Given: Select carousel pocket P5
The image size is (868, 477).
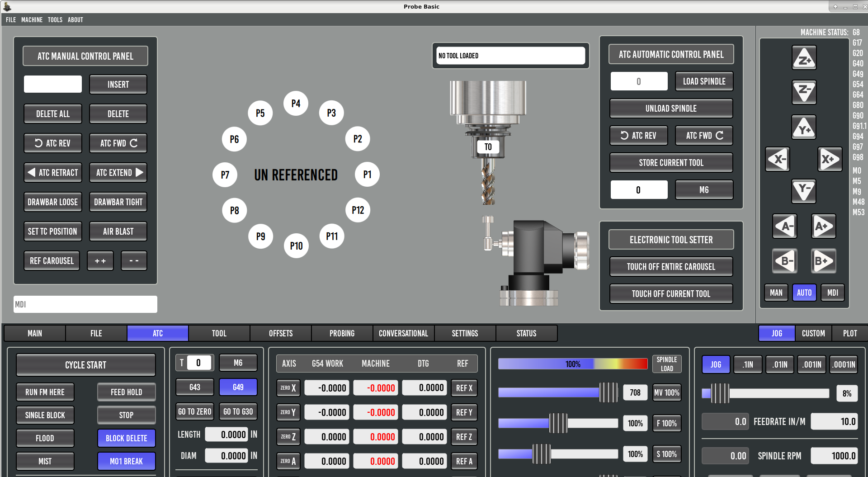Looking at the screenshot, I should point(260,113).
